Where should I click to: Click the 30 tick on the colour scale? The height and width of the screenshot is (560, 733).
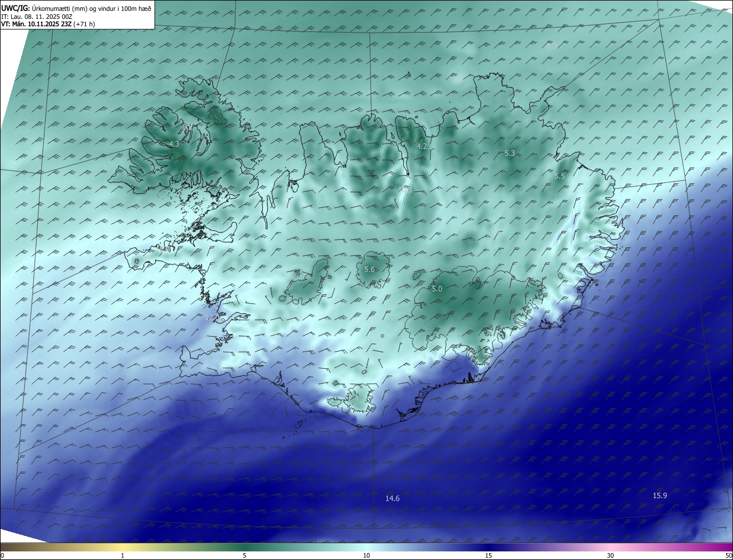610,555
